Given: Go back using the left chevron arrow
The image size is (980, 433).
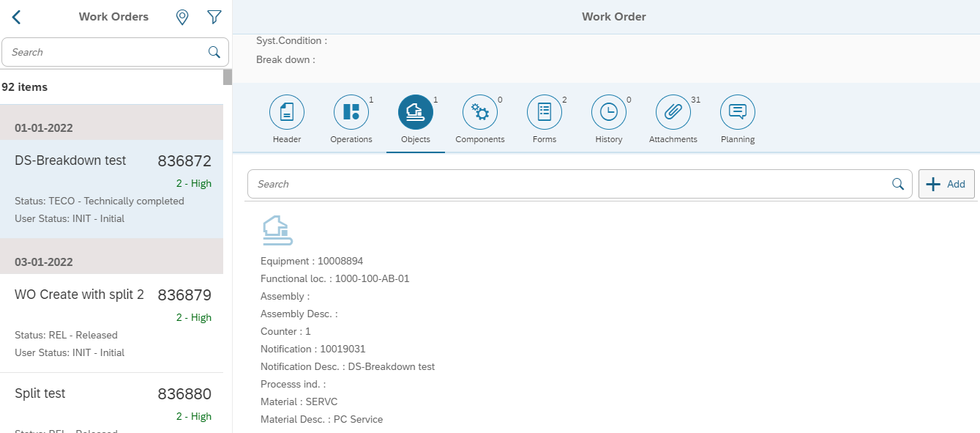Looking at the screenshot, I should (x=16, y=17).
